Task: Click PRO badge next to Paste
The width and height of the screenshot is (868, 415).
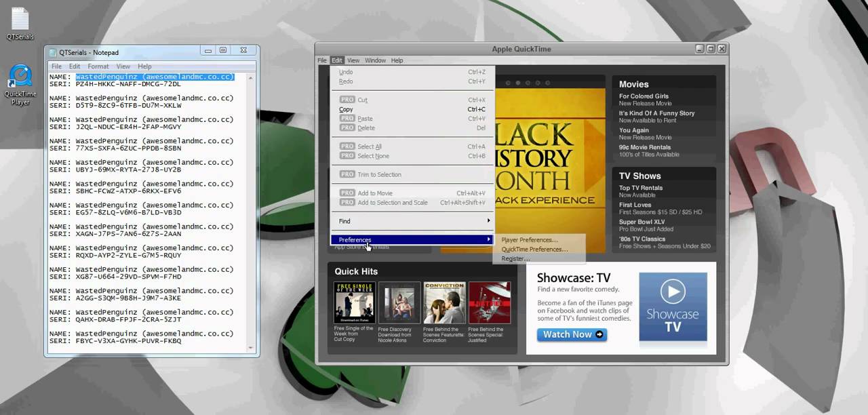Action: [x=347, y=119]
